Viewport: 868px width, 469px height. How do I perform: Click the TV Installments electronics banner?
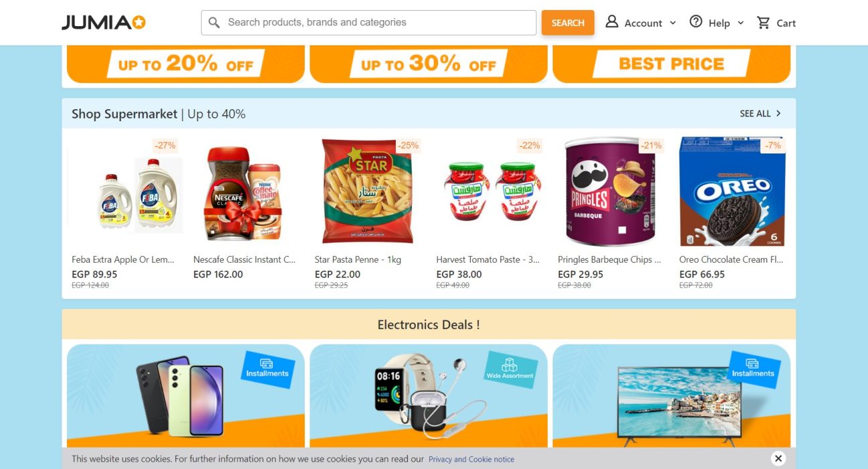point(672,396)
